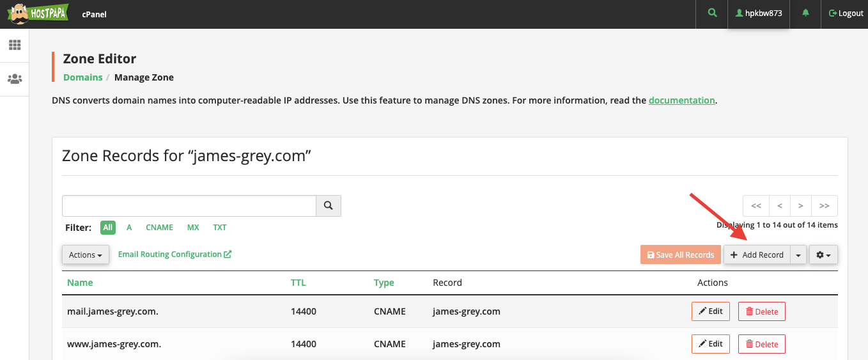Filter records by A type
Image resolution: width=868 pixels, height=360 pixels.
pyautogui.click(x=129, y=228)
